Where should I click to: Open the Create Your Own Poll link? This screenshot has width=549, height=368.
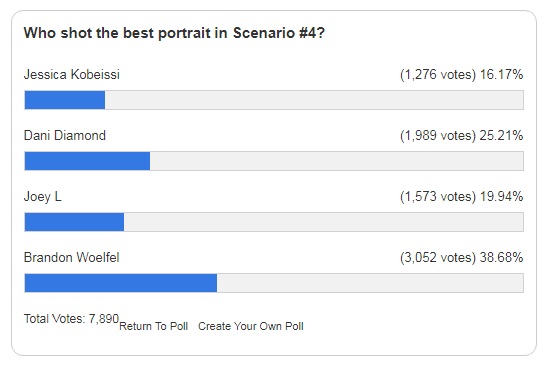coord(251,326)
